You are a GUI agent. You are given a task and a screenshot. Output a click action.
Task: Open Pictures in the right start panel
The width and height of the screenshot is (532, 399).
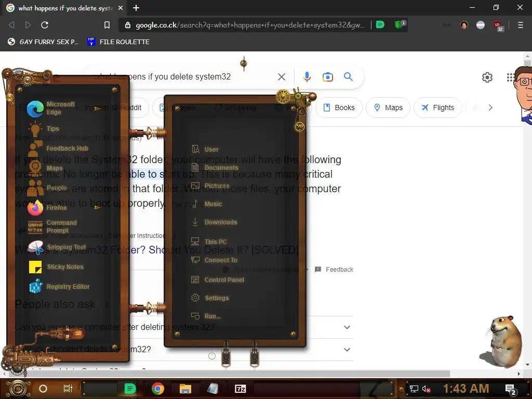tap(210, 186)
